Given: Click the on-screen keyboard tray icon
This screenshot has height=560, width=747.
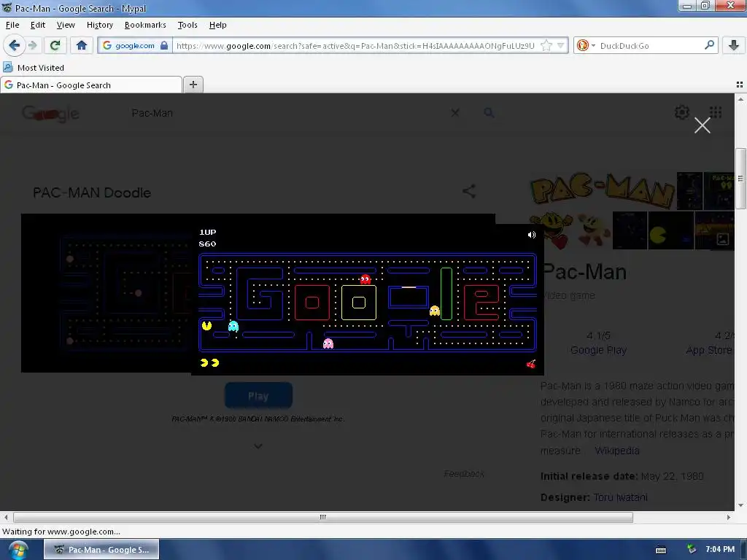Looking at the screenshot, I should pyautogui.click(x=661, y=550).
